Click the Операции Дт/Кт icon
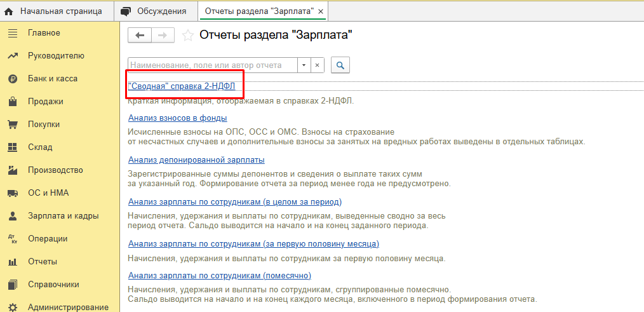 pyautogui.click(x=13, y=239)
